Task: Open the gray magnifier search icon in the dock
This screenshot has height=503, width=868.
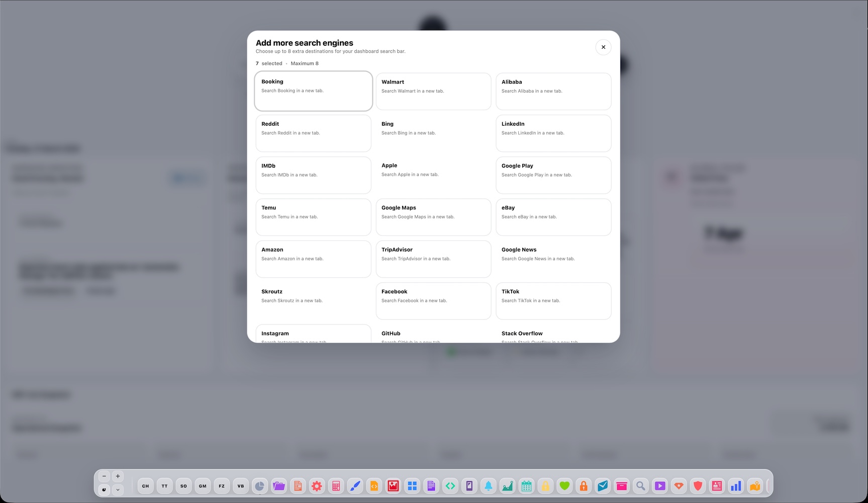Action: click(641, 486)
